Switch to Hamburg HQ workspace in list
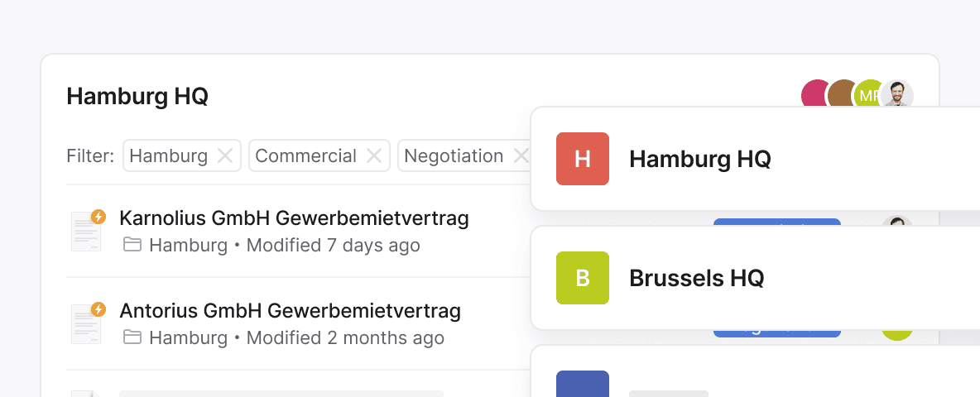The width and height of the screenshot is (980, 397). (x=700, y=159)
